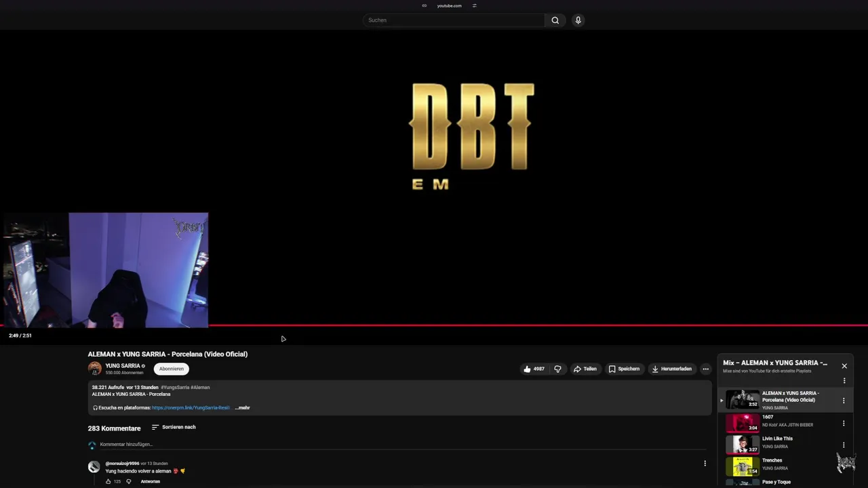Subscribe with the Abonnieren button
The image size is (868, 488).
(x=172, y=369)
